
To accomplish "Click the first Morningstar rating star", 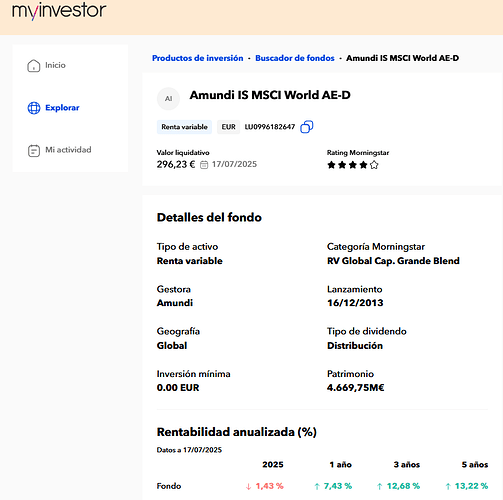I will [x=331, y=165].
